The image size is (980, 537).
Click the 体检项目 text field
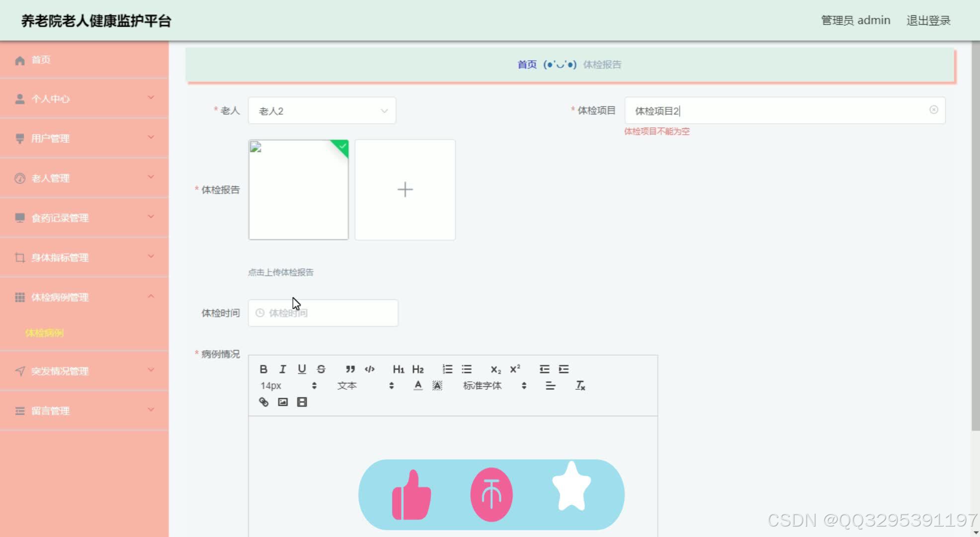coord(785,110)
